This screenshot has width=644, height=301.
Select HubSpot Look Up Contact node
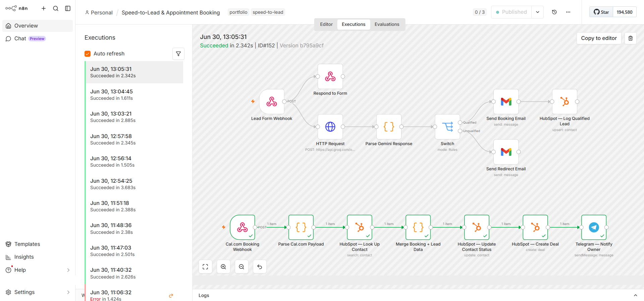point(360,227)
